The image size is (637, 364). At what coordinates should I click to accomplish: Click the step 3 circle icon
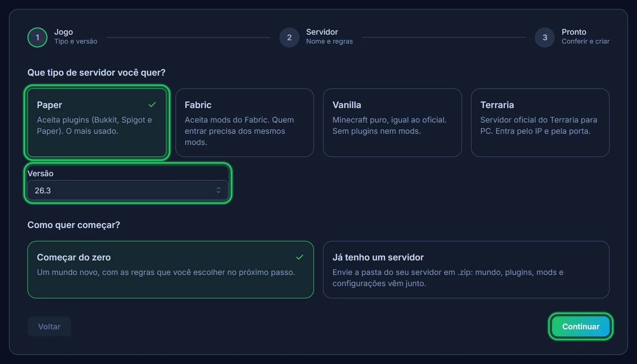pyautogui.click(x=545, y=37)
